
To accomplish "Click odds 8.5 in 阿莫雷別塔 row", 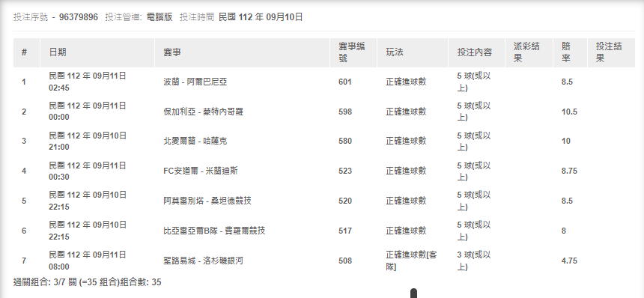I will [567, 201].
